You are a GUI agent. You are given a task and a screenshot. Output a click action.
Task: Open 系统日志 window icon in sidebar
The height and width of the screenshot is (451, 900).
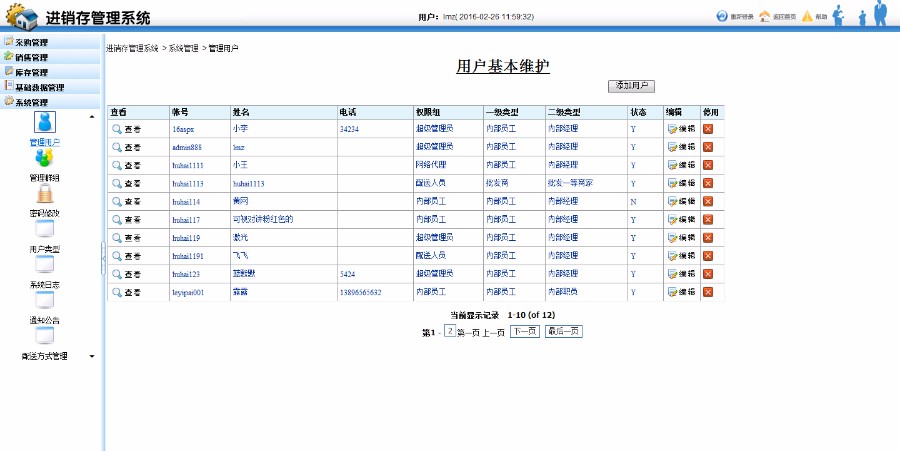click(45, 264)
